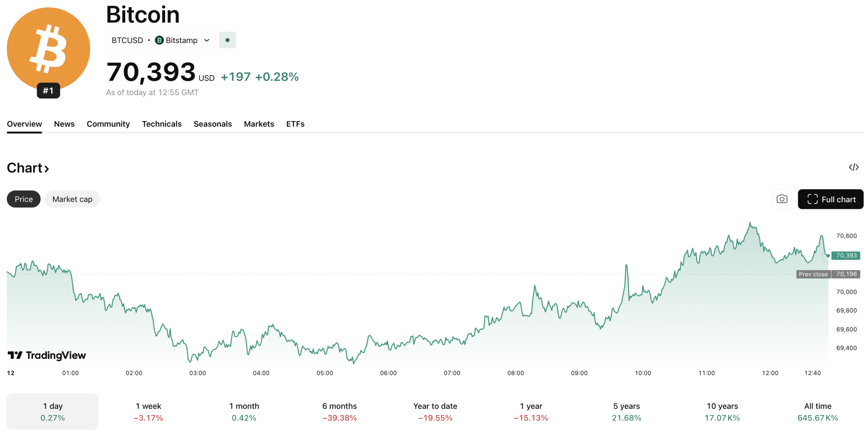Open the ETFs tab
Image resolution: width=868 pixels, height=433 pixels.
click(x=295, y=124)
